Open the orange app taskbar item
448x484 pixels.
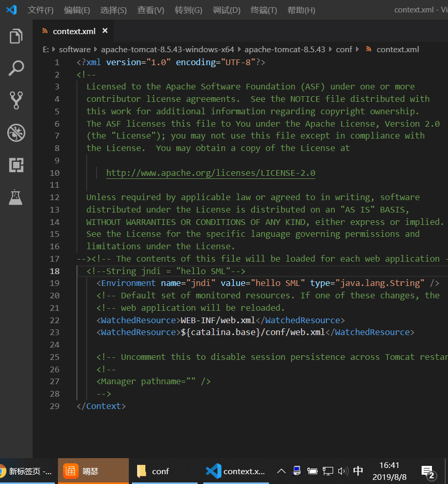[93, 471]
